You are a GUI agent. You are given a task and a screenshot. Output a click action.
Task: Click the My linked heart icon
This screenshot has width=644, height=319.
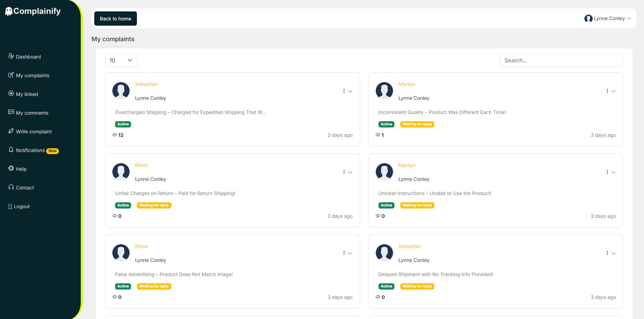pos(11,94)
